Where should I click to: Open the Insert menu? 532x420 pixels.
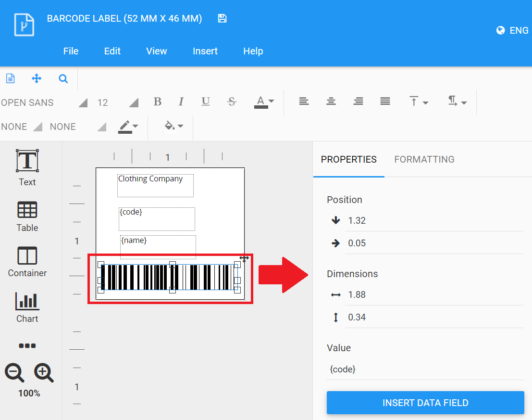(205, 51)
